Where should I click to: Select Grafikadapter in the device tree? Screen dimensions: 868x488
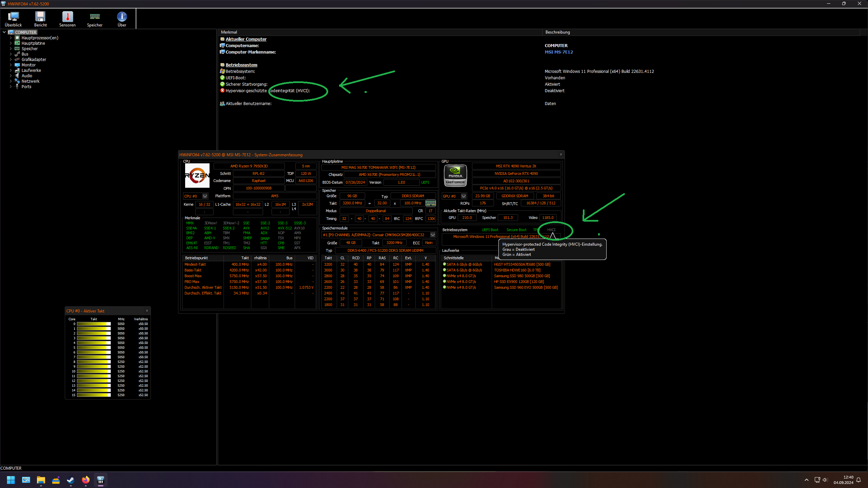pyautogui.click(x=34, y=59)
